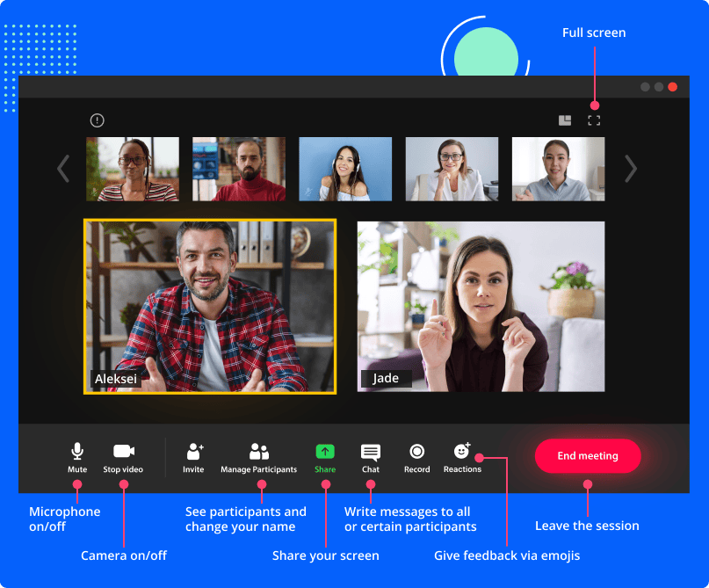Open the Reactions emoji icon
This screenshot has height=588, width=709.
click(x=462, y=452)
